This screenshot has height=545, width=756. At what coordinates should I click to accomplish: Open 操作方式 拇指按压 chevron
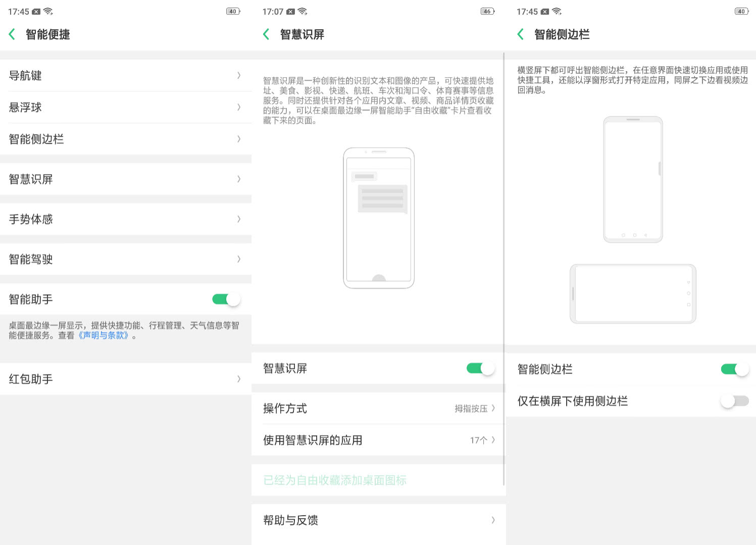pos(493,408)
